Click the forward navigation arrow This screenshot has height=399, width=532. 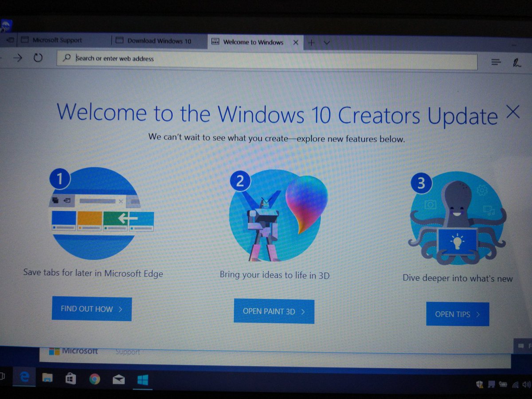pos(18,58)
